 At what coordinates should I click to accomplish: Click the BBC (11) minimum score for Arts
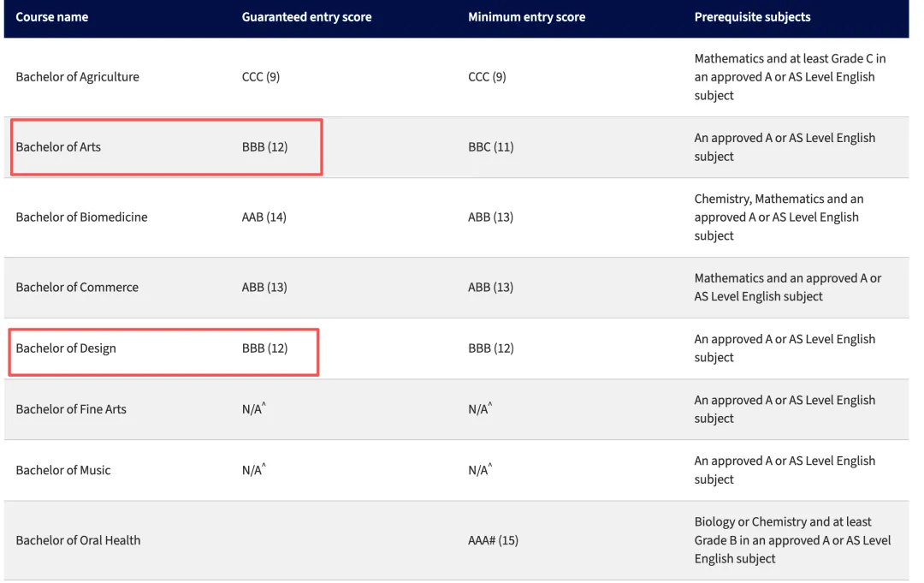click(490, 146)
